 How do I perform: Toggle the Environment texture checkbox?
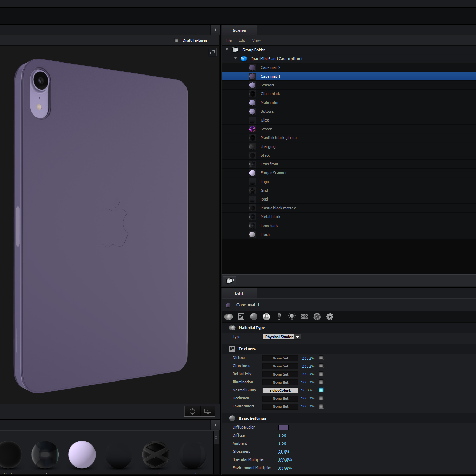point(321,406)
